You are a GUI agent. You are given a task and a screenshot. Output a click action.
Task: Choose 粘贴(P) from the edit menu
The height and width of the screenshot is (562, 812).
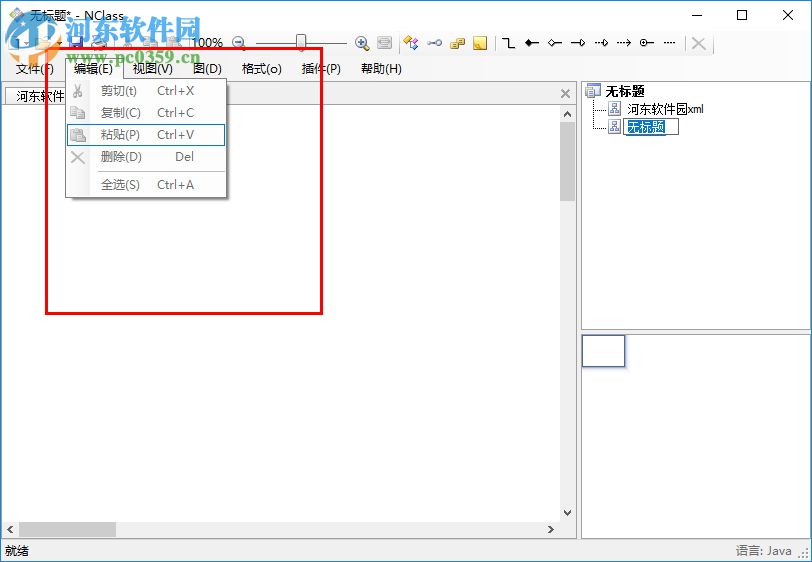[146, 135]
